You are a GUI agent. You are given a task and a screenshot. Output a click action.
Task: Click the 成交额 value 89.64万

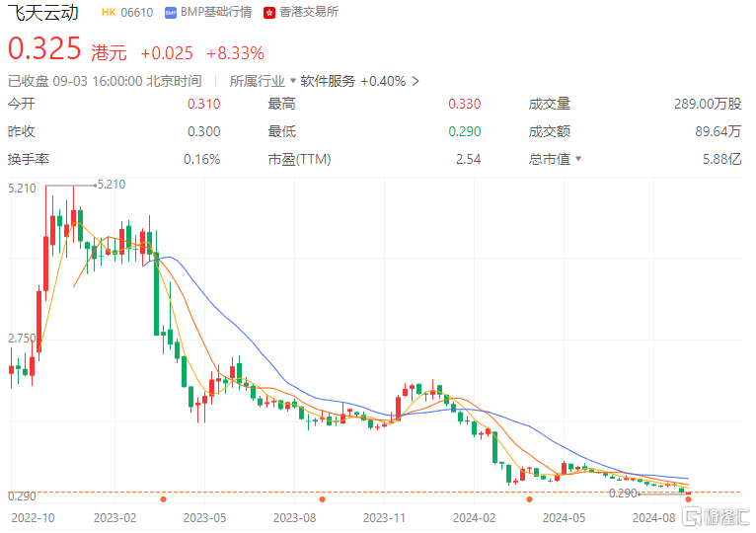(718, 131)
